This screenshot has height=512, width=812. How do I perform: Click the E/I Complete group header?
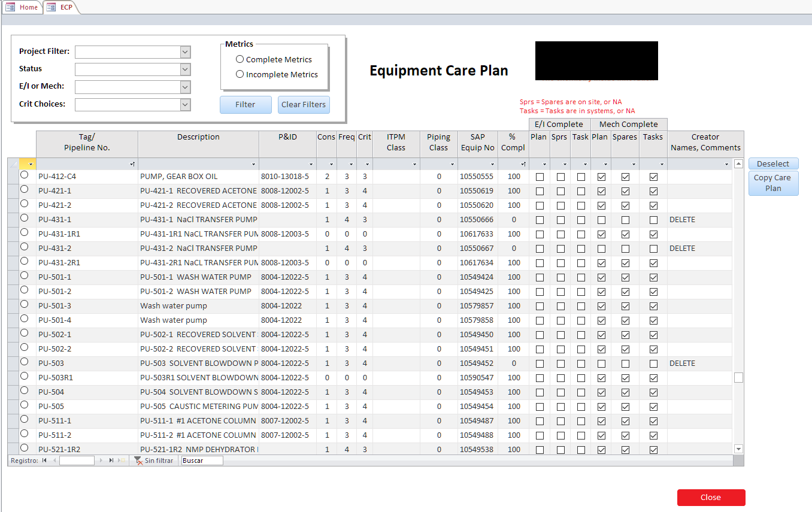click(x=559, y=125)
